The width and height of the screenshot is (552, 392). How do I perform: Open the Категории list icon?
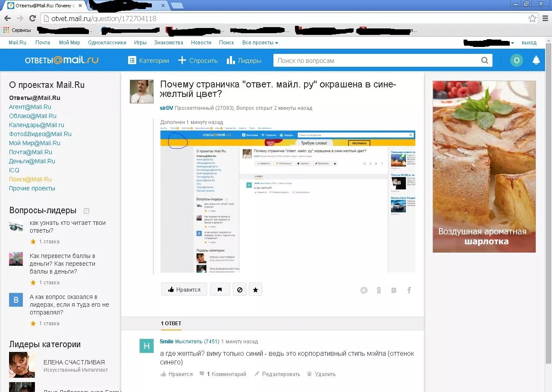132,61
